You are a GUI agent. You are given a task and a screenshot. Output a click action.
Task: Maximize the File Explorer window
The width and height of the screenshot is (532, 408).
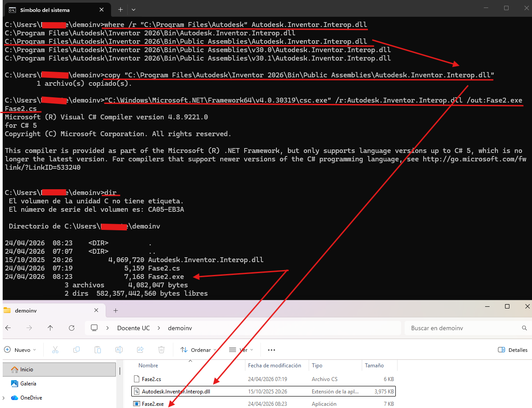pyautogui.click(x=507, y=306)
